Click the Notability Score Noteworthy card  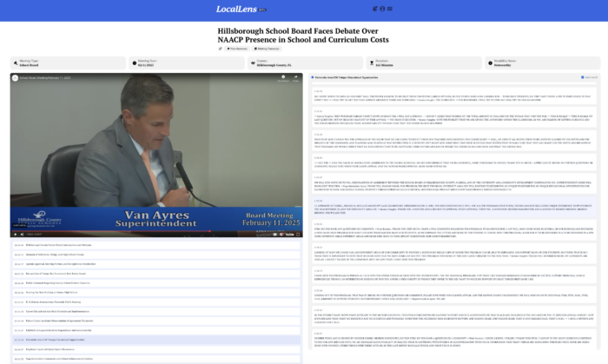coord(543,63)
